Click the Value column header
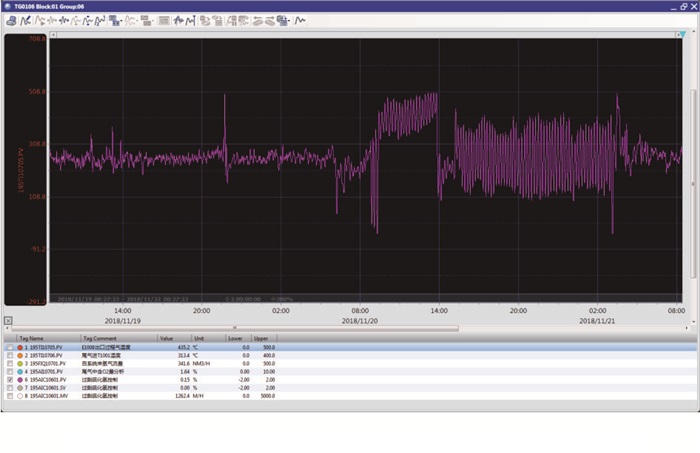 pyautogui.click(x=175, y=338)
